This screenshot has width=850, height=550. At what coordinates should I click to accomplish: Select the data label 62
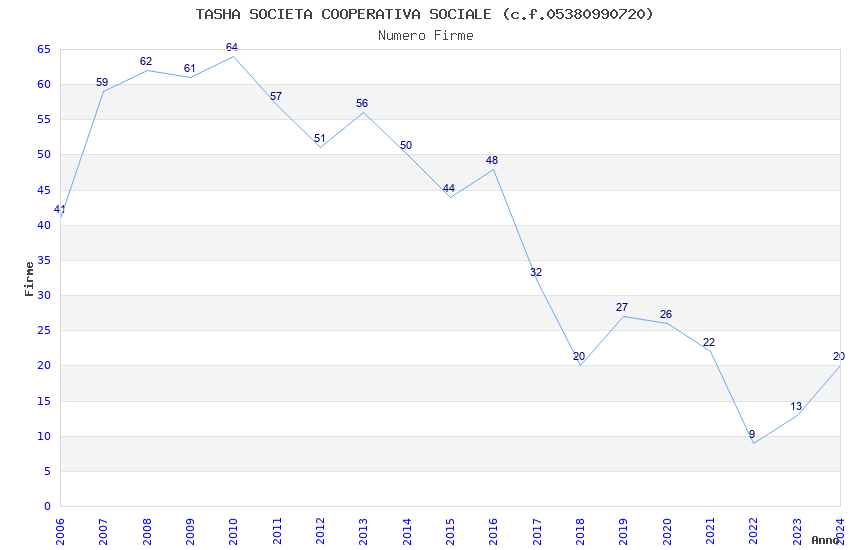[146, 62]
